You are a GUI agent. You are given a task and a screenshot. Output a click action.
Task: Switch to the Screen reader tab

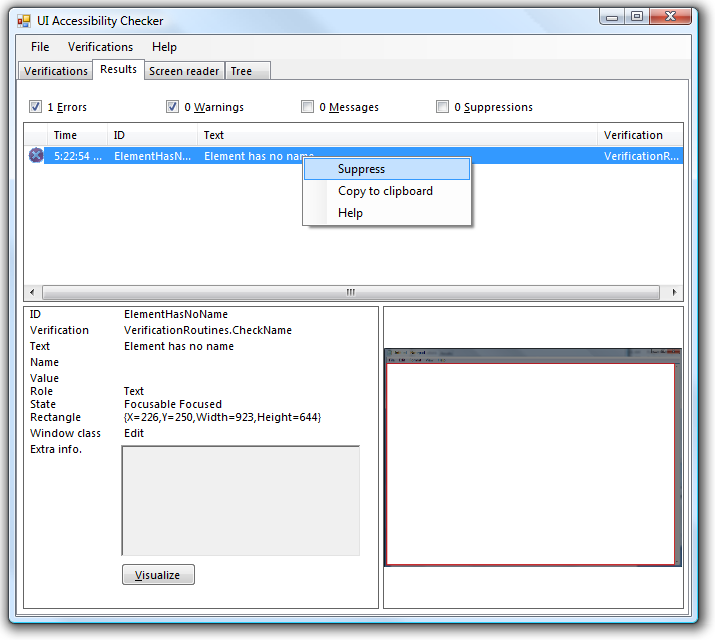pyautogui.click(x=184, y=71)
